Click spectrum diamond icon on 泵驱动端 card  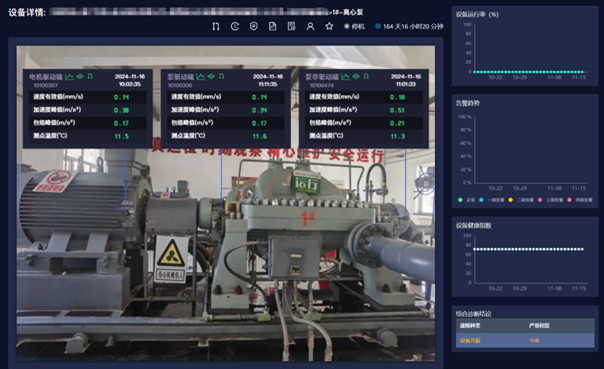(x=211, y=77)
